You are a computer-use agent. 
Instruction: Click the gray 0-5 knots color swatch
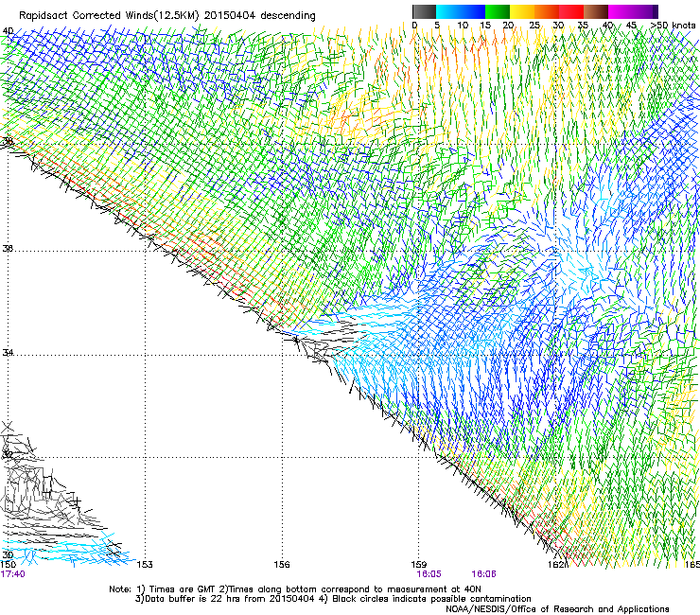tap(424, 11)
